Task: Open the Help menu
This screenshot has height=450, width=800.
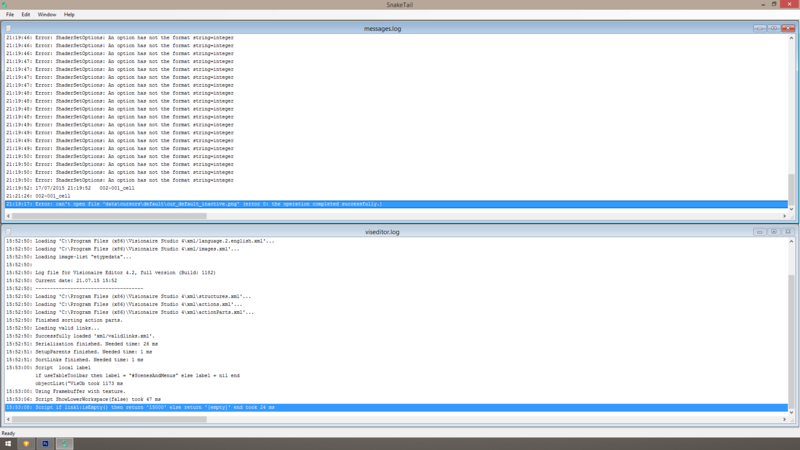Action: coord(69,15)
